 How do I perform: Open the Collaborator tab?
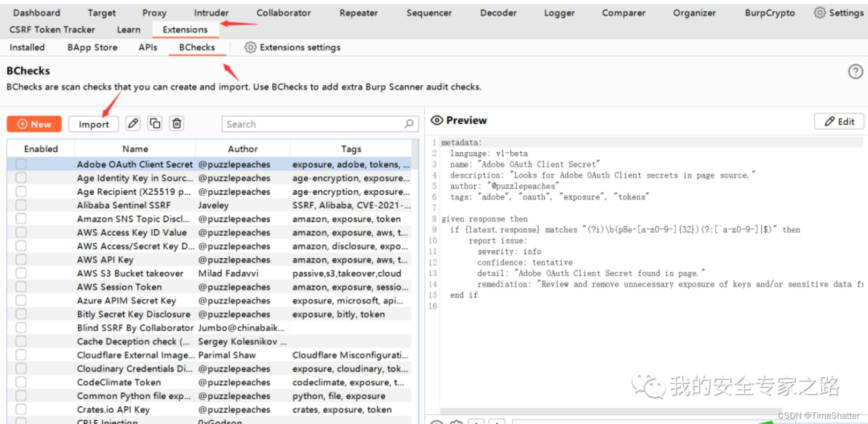(x=283, y=12)
